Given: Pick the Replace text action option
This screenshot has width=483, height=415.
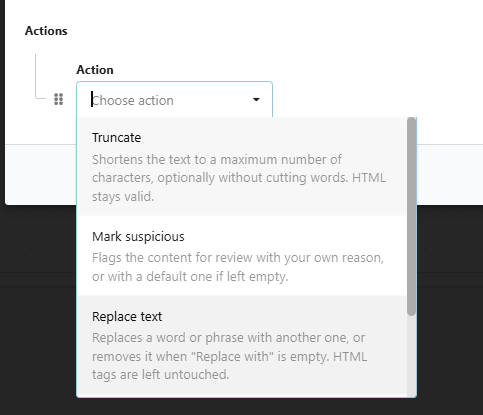Looking at the screenshot, I should [242, 346].
